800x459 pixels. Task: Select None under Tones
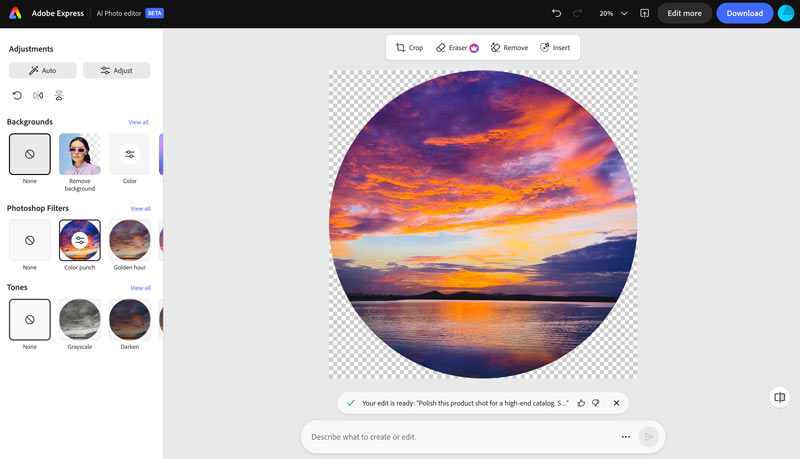30,320
